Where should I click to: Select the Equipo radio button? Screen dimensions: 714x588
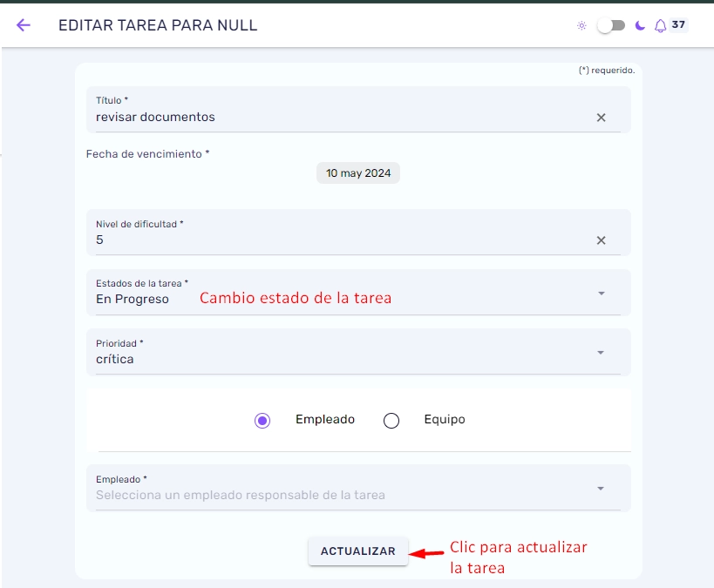click(x=391, y=421)
